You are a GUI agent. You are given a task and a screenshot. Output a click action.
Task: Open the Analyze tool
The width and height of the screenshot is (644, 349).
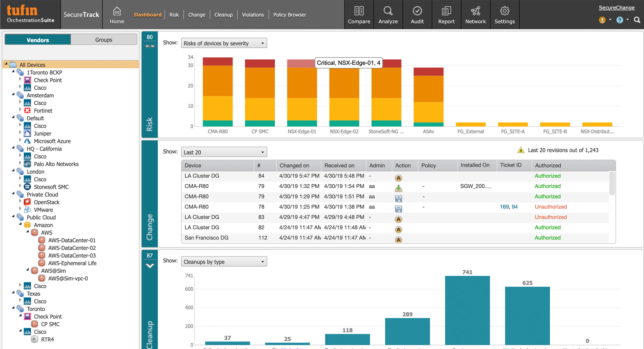(388, 15)
